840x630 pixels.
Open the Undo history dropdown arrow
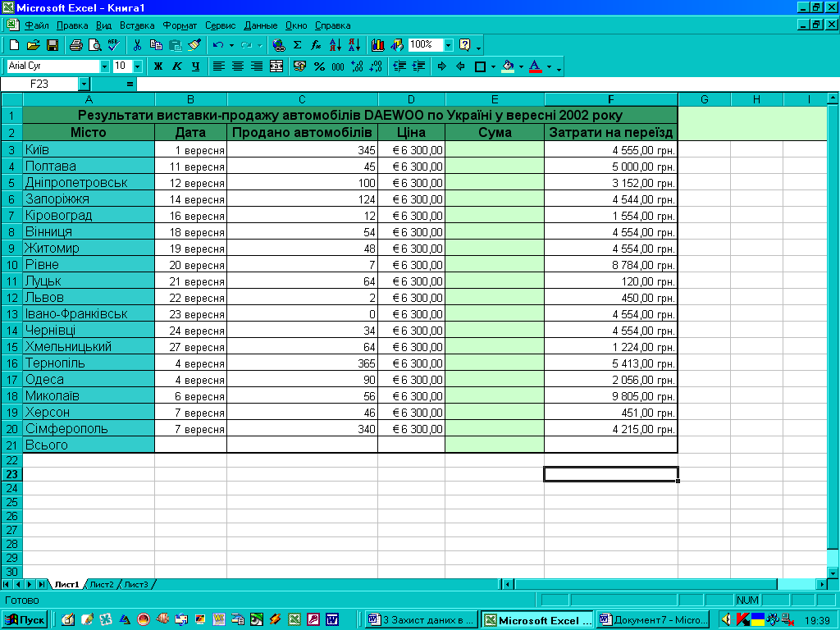tap(231, 46)
